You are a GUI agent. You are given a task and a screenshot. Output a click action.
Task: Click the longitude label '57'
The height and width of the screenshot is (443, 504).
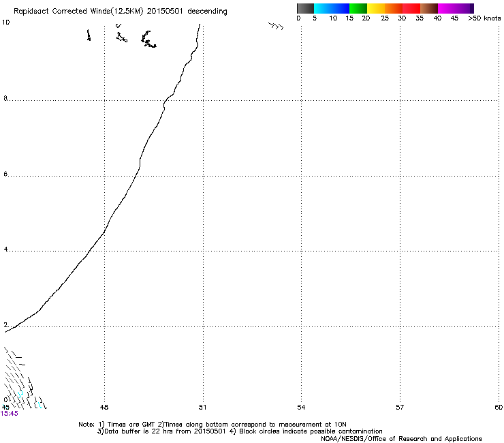click(400, 408)
